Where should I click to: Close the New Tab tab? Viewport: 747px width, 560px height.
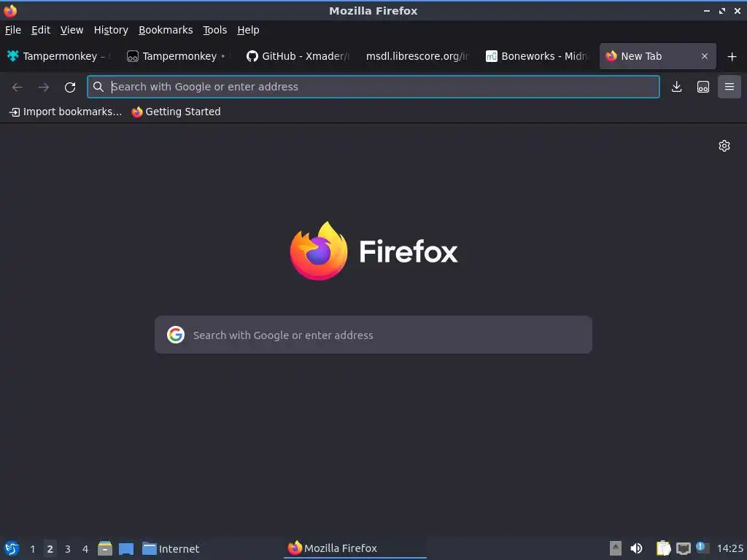tap(705, 56)
